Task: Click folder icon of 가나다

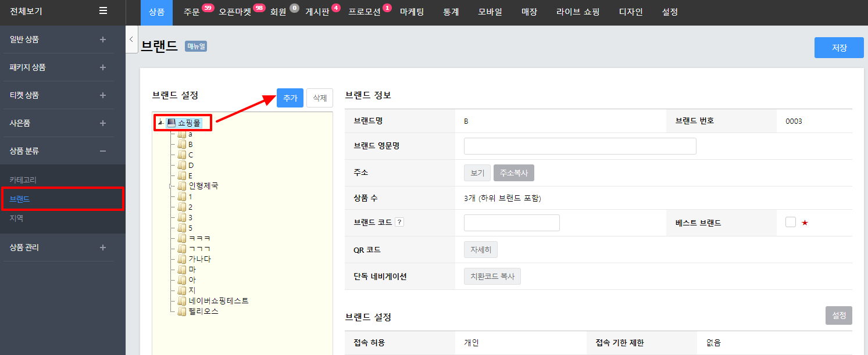Action: [x=182, y=259]
